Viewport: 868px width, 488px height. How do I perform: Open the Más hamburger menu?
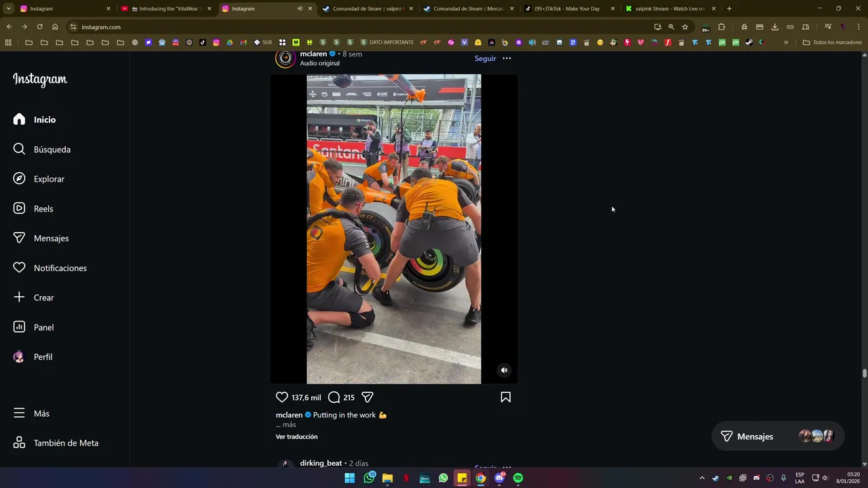pyautogui.click(x=31, y=413)
